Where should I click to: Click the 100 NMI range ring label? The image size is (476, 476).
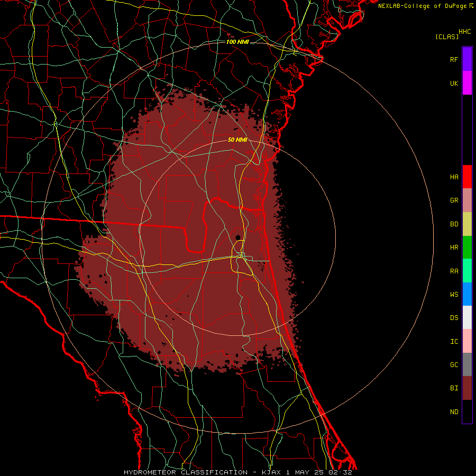237,42
